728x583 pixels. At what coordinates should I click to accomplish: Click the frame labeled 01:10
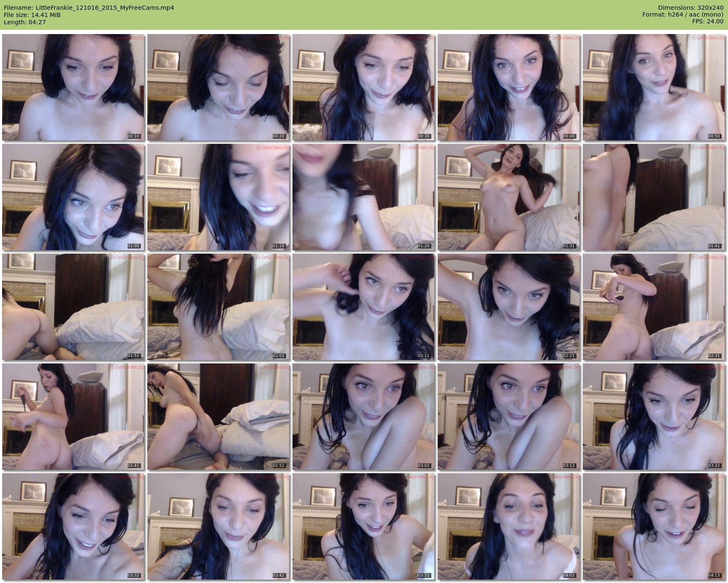point(218,197)
